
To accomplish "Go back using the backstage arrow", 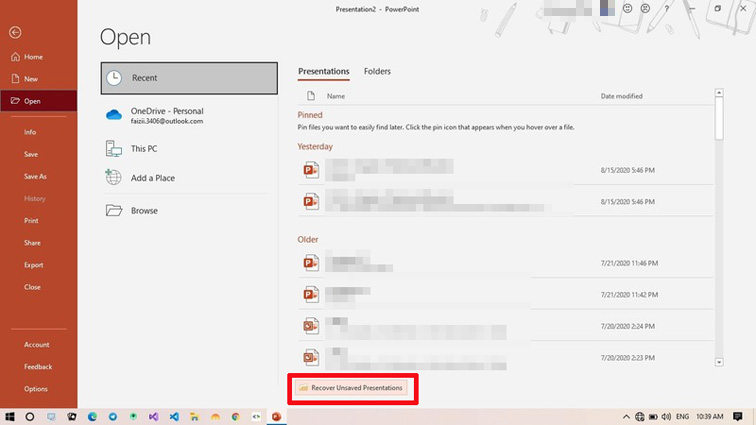I will (x=15, y=32).
